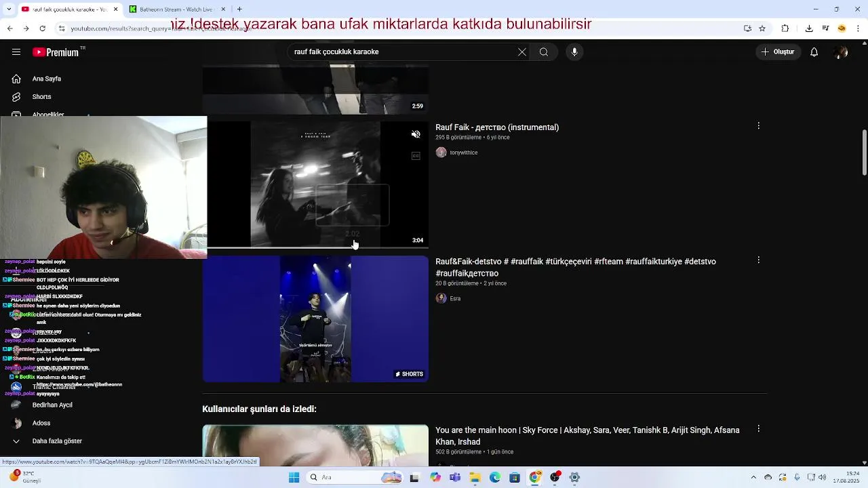This screenshot has width=868, height=488.
Task: Close the rauf faik çocukluk karaoke tab
Action: (x=115, y=9)
